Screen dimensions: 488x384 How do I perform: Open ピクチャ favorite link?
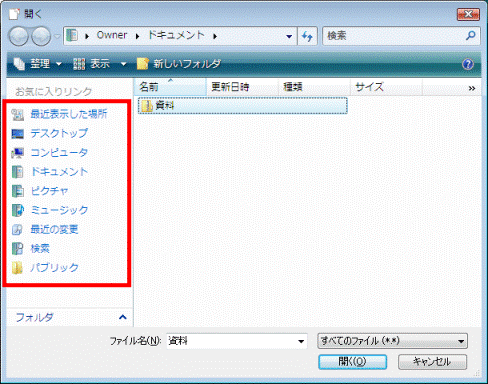pos(49,191)
